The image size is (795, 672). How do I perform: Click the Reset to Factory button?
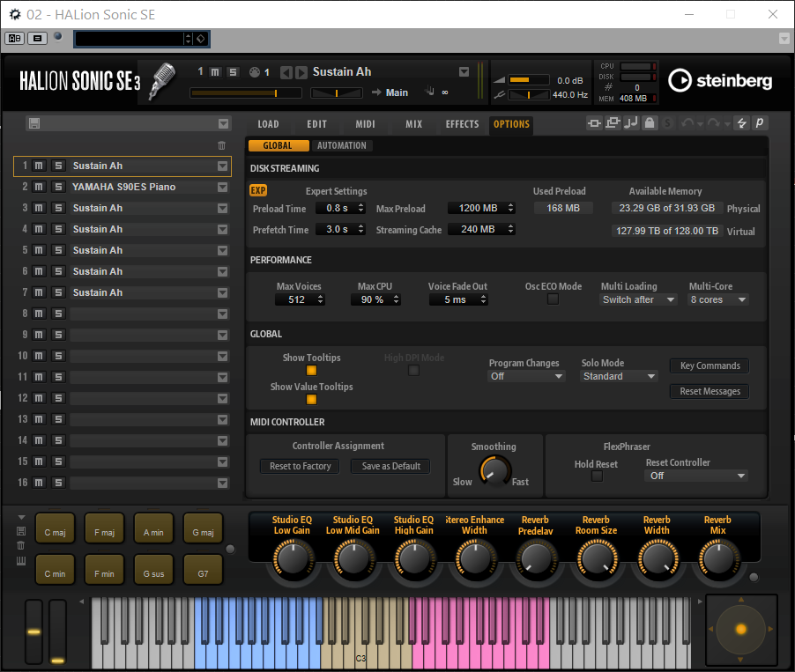coord(301,466)
